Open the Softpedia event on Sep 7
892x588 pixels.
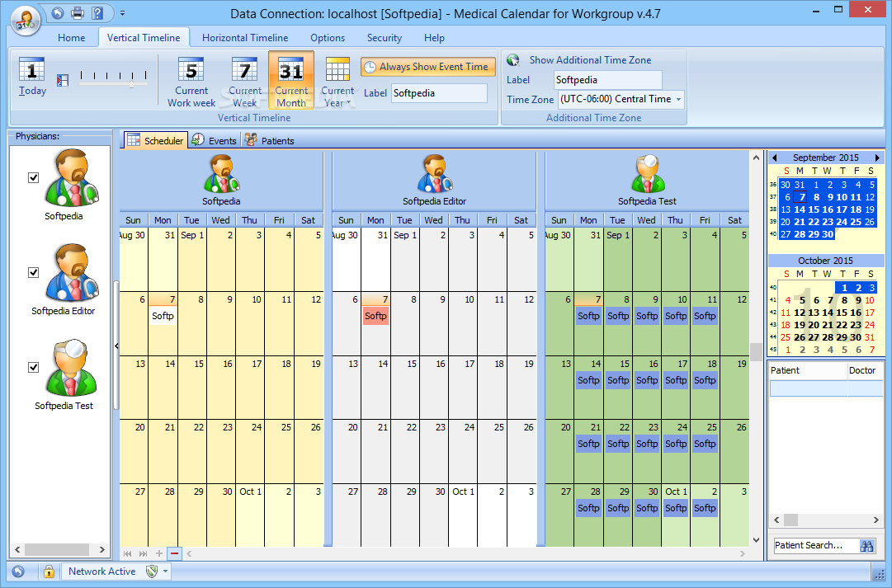click(x=163, y=316)
